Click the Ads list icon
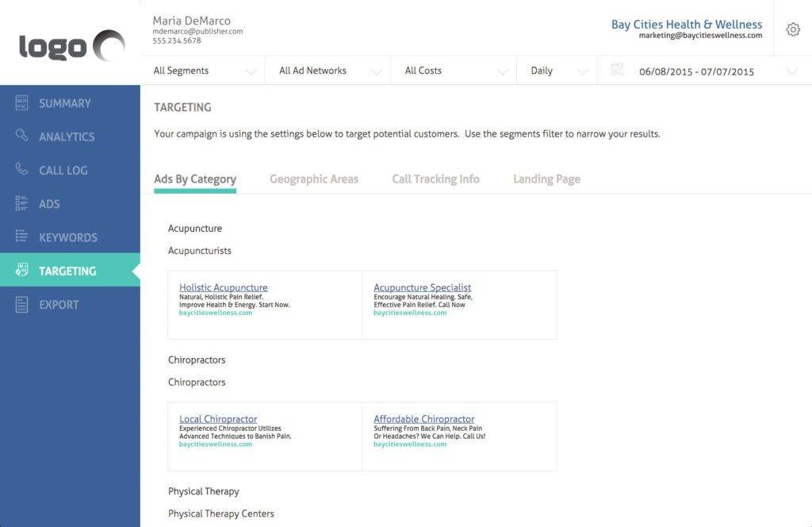Image resolution: width=812 pixels, height=527 pixels. (x=21, y=203)
